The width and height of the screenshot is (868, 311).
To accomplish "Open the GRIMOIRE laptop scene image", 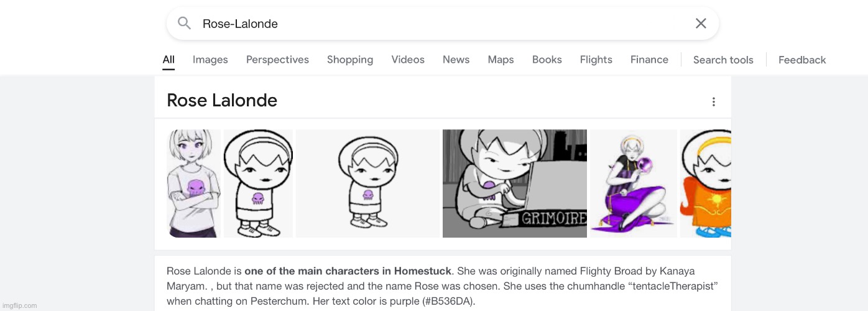I will coord(515,183).
